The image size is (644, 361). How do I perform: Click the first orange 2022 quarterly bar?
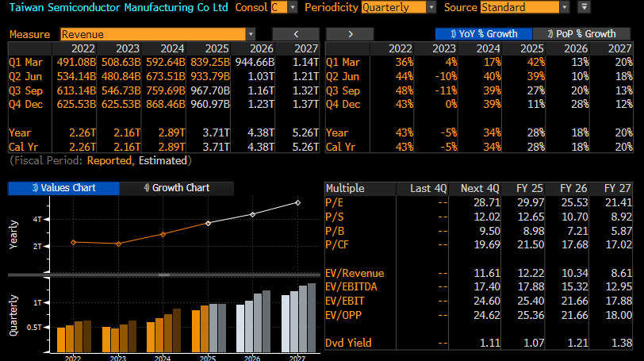61,339
